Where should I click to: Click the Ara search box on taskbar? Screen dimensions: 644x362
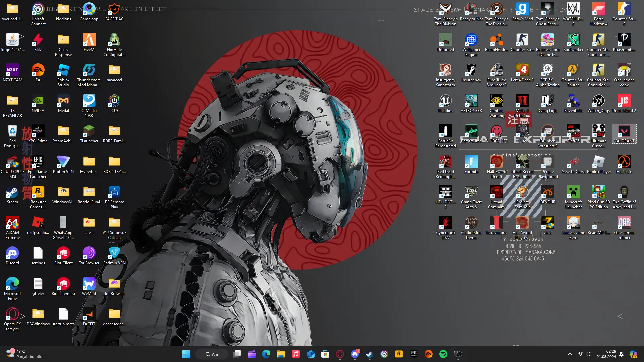(212, 354)
